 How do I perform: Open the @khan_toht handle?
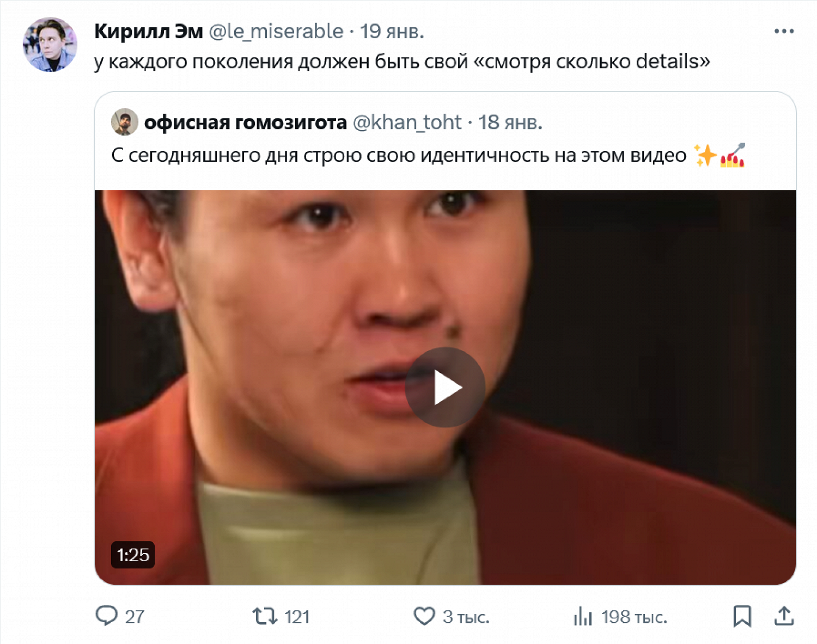[x=407, y=122]
